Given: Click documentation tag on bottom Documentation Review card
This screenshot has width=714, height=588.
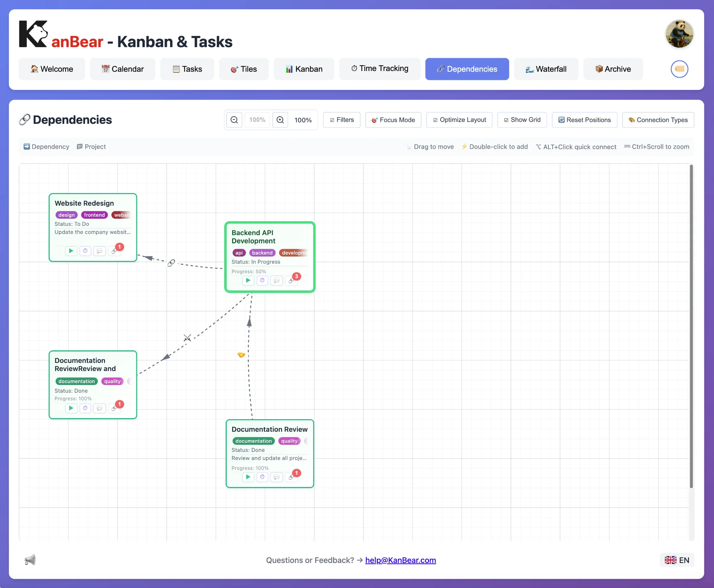Looking at the screenshot, I should pos(253,441).
